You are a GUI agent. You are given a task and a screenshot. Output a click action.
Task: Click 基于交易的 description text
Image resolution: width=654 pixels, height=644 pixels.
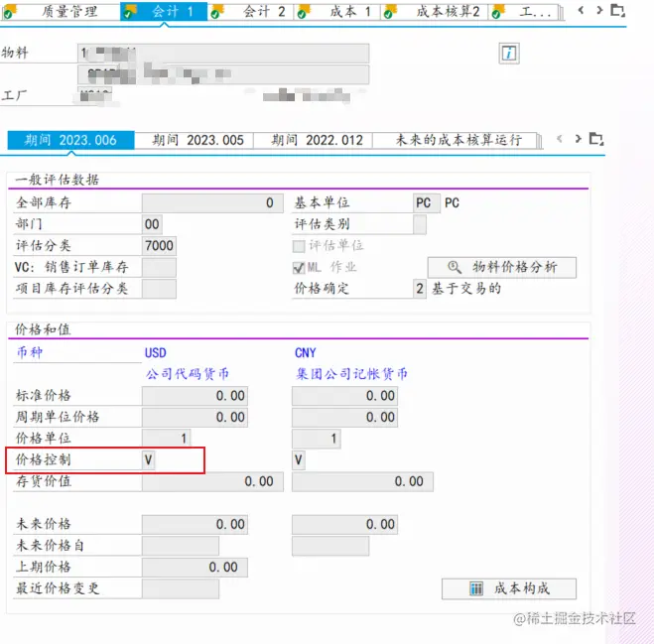pos(466,289)
